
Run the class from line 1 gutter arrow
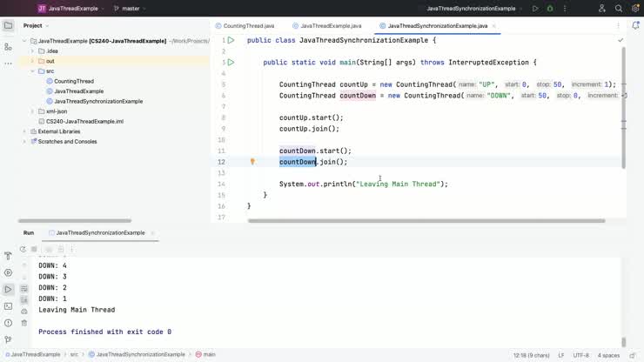(x=231, y=40)
